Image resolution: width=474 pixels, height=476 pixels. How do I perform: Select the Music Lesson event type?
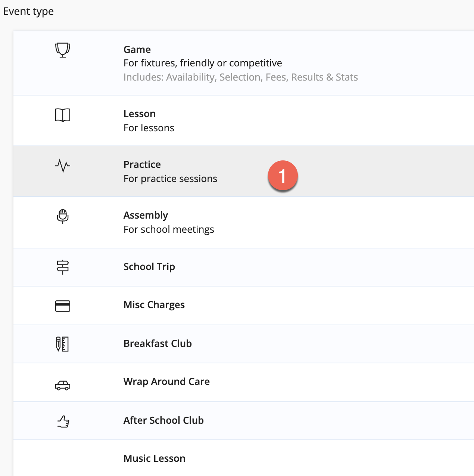(x=244, y=458)
